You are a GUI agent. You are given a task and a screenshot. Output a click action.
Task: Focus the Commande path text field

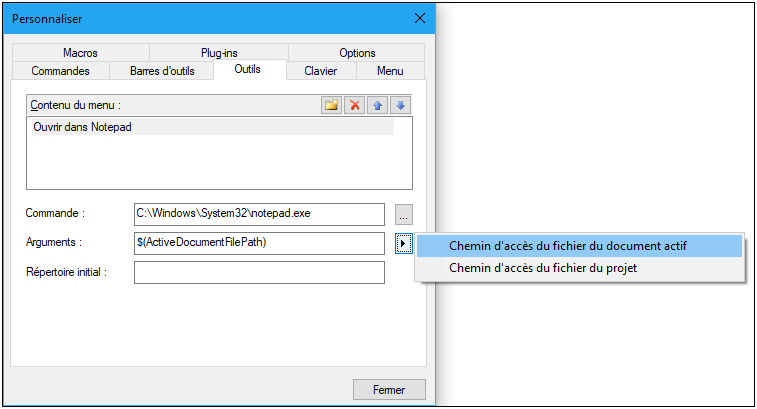(259, 214)
